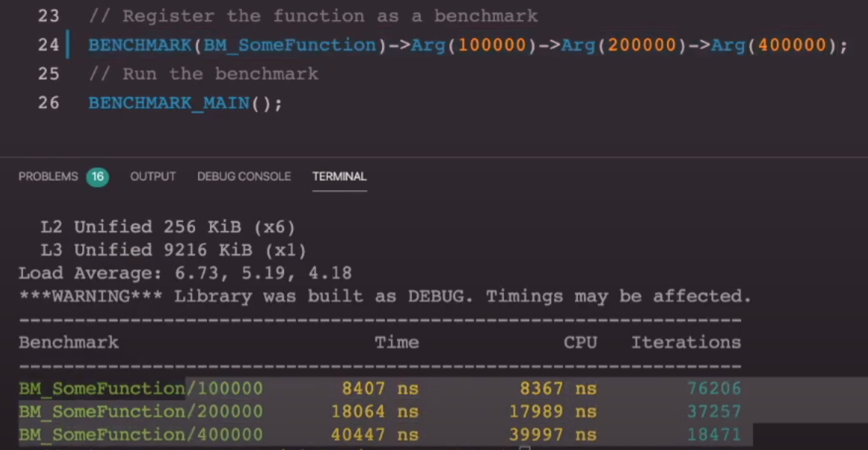Open the DEBUG CONSOLE tab
The image size is (868, 450).
243,177
